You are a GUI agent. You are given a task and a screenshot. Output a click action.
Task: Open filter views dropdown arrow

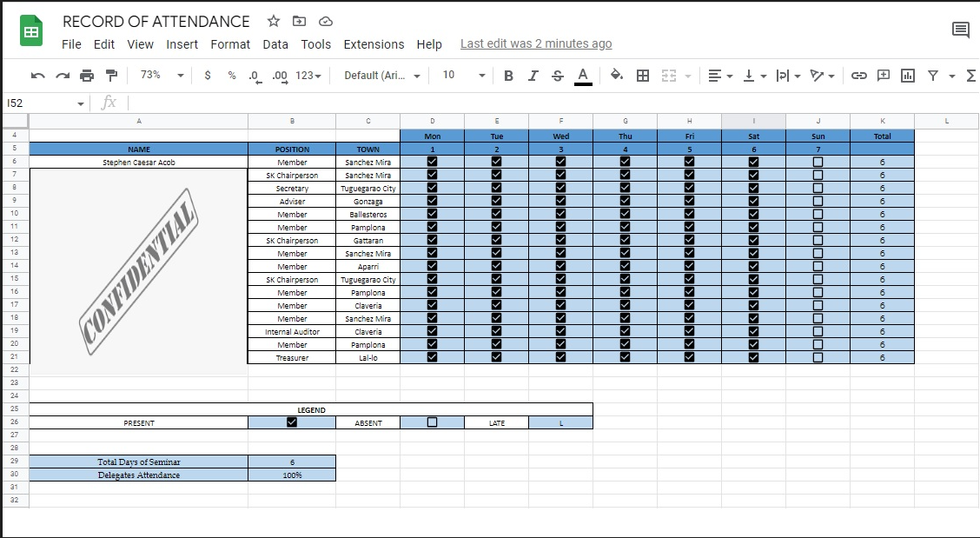[x=952, y=76]
